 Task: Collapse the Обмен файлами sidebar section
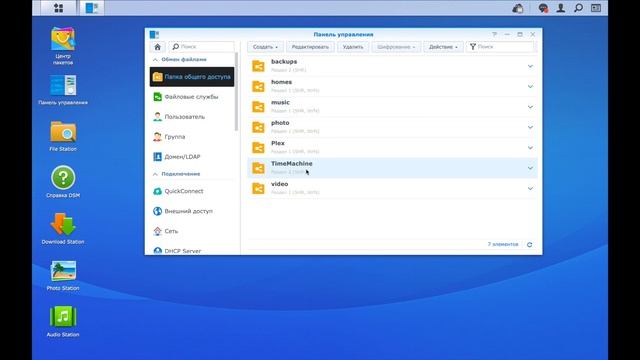click(155, 60)
